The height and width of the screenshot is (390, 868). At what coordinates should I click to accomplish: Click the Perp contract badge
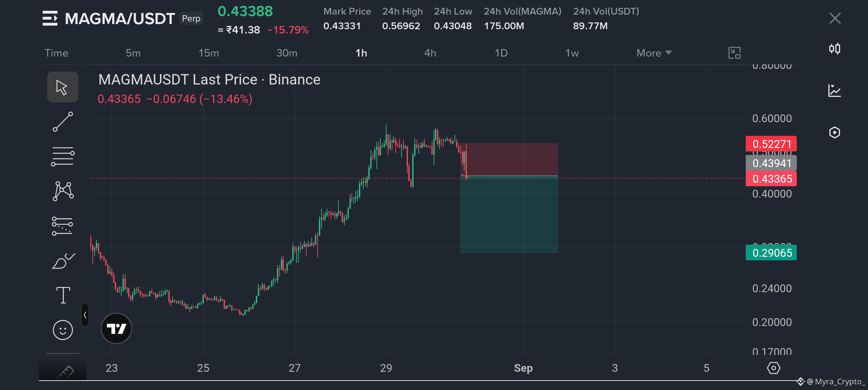pos(191,18)
